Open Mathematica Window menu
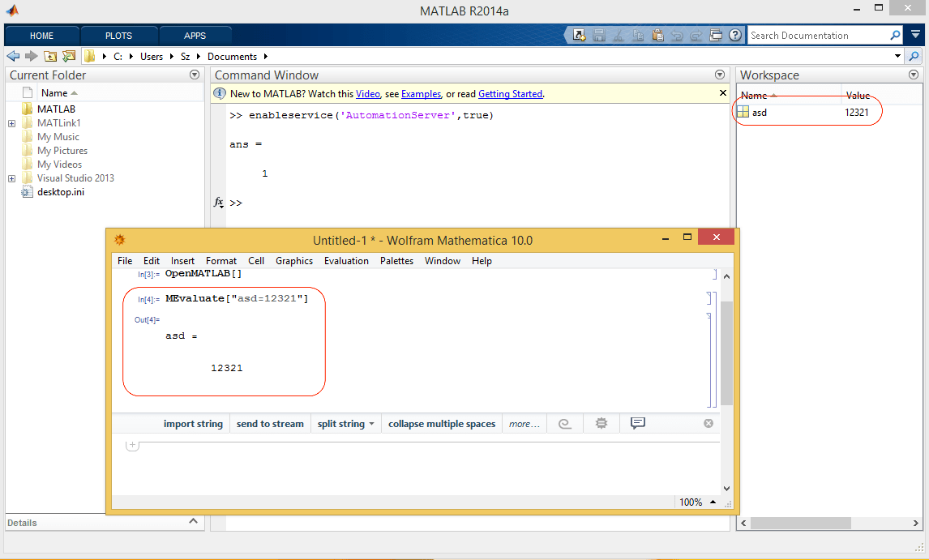The image size is (929, 560). 442,261
